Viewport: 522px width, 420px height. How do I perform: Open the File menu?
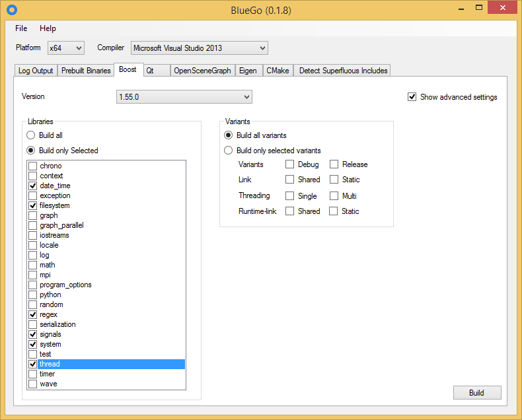21,28
